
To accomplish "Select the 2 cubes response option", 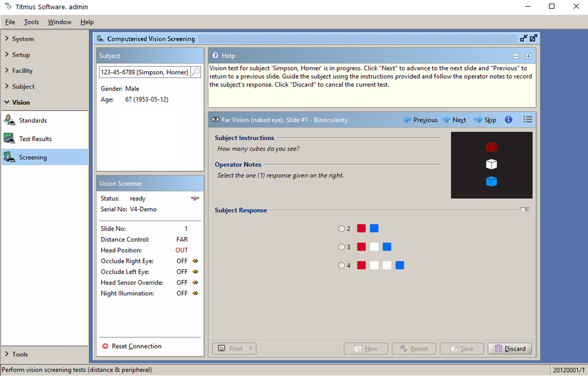I will [x=341, y=229].
